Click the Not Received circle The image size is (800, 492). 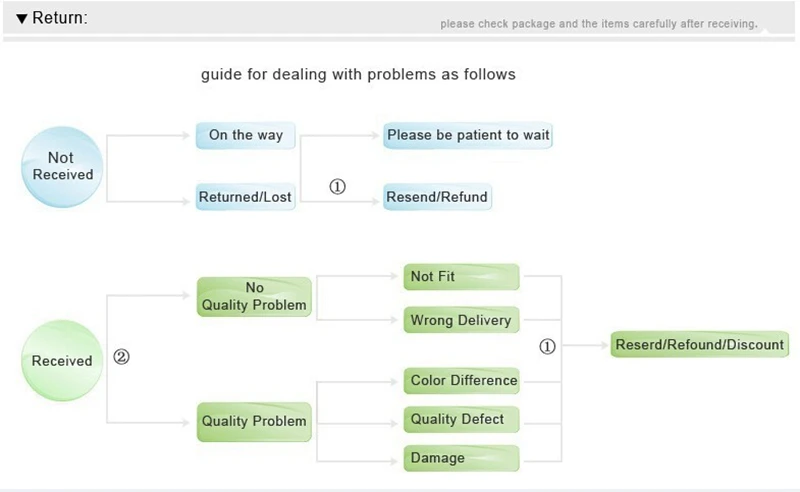(63, 166)
